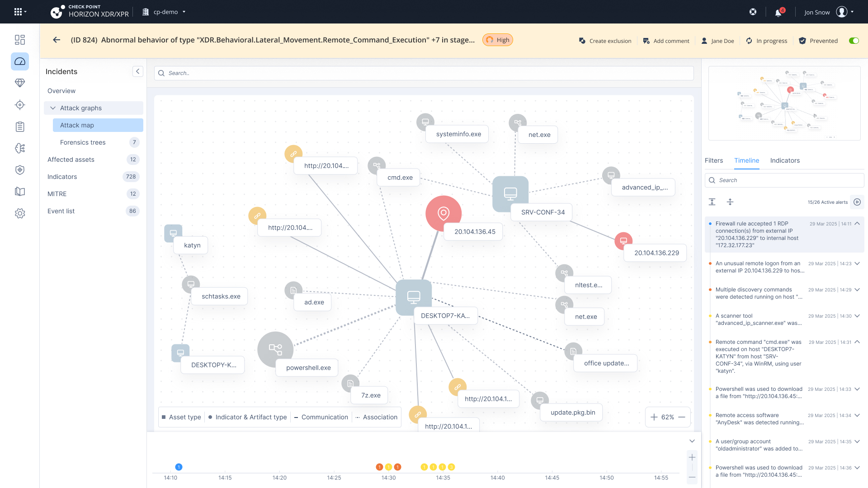
Task: Click the notifications bell icon
Action: 778,13
